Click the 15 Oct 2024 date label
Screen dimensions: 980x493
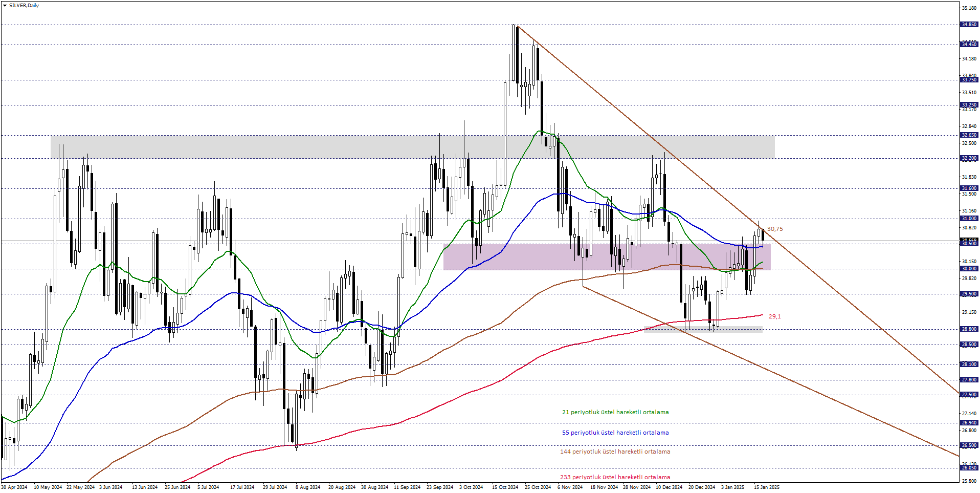505,487
